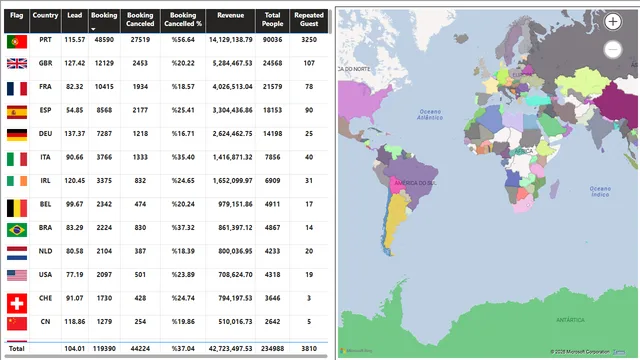Click lead value 137.37
The width and height of the screenshot is (640, 360).
click(x=75, y=133)
